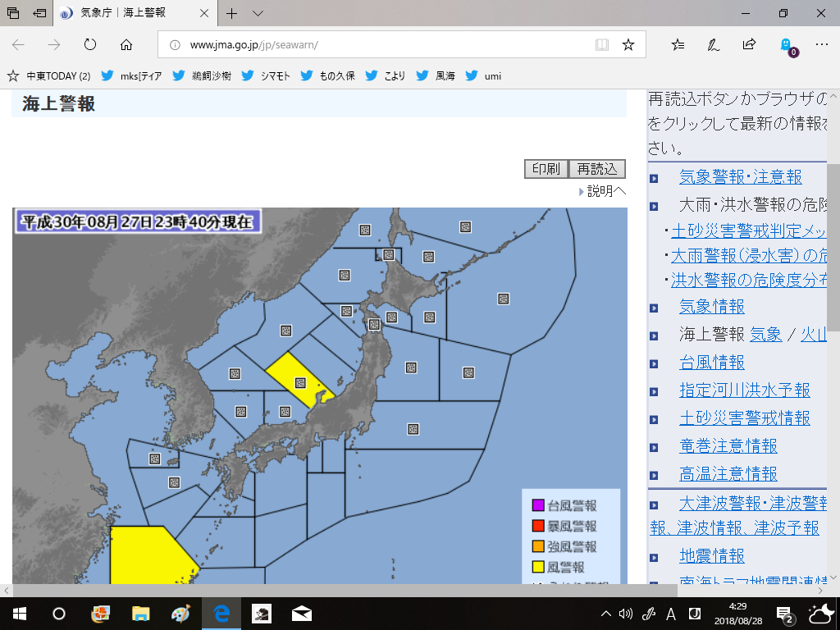Open the 指定河川洪水予報 link
This screenshot has height=630, width=840.
745,390
